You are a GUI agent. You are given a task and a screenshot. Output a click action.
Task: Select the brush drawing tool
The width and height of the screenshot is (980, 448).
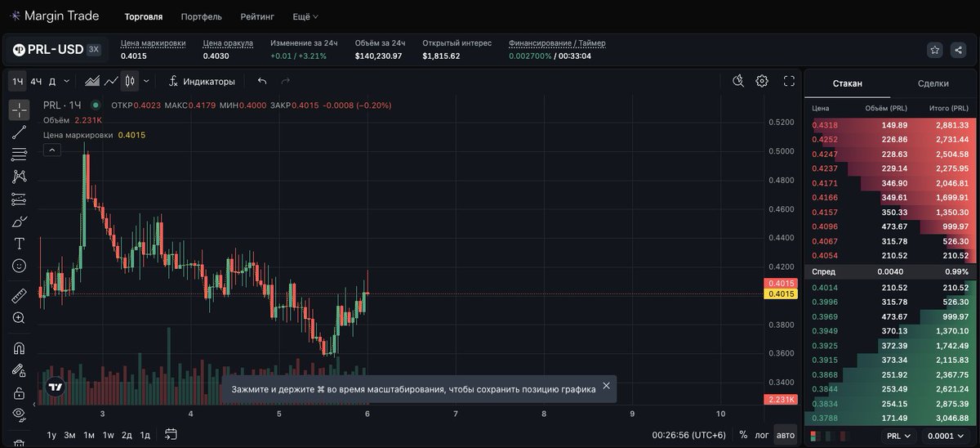tap(19, 221)
